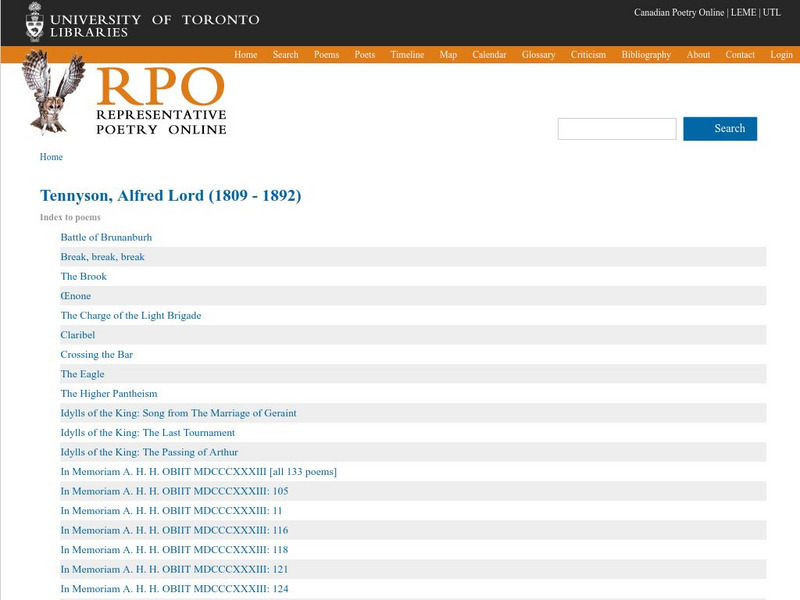Open the Search menu item in orange bar

click(285, 55)
